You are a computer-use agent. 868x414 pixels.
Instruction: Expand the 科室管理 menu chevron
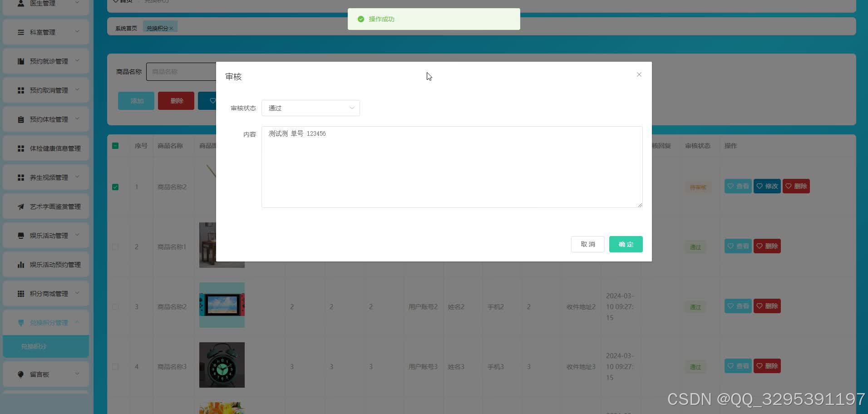click(77, 31)
